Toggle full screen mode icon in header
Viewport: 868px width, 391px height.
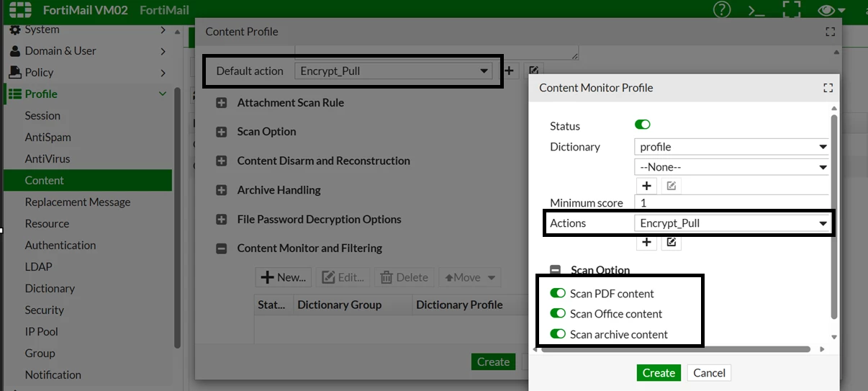792,9
